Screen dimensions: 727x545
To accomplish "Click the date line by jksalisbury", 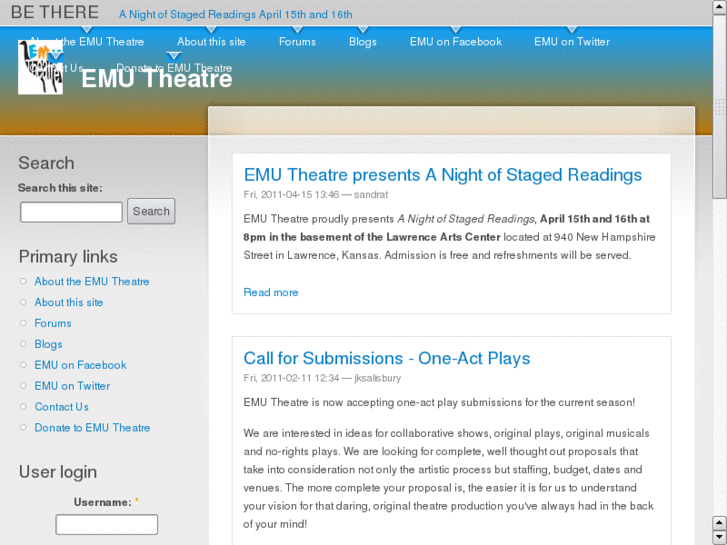I will coord(322,378).
